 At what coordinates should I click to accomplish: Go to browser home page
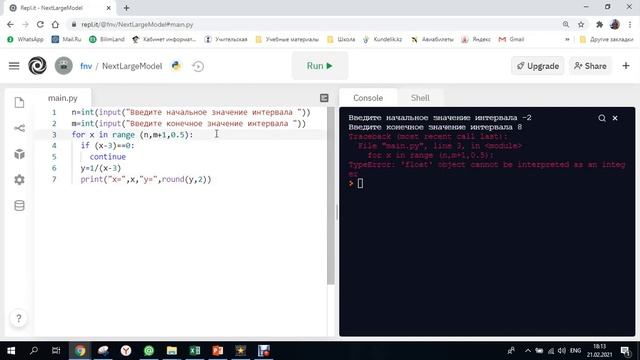(x=55, y=24)
